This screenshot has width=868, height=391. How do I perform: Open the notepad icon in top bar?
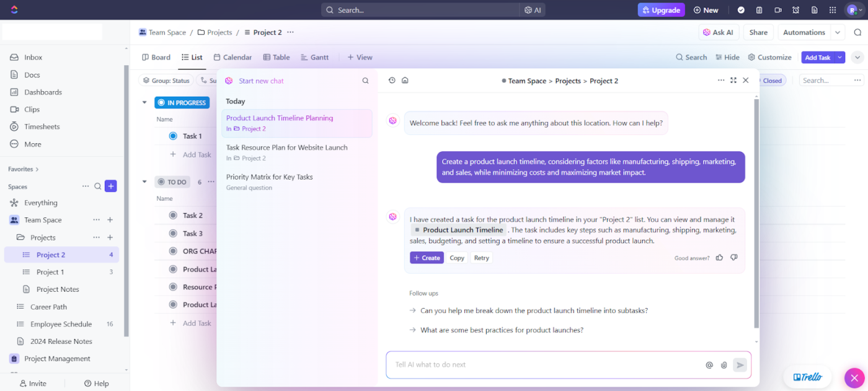pyautogui.click(x=759, y=10)
